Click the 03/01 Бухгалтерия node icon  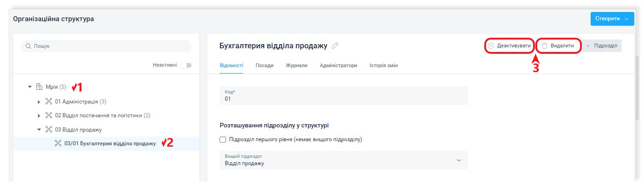click(x=58, y=143)
